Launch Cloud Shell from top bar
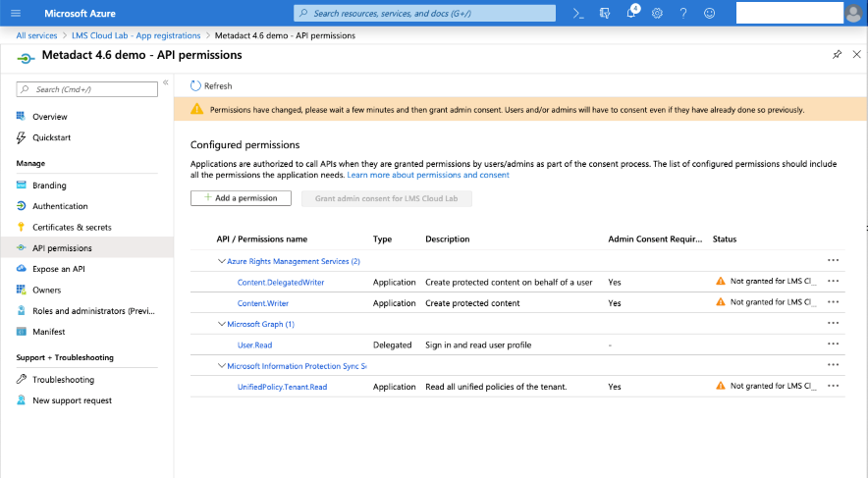Screen dimensions: 868x478 (578, 14)
